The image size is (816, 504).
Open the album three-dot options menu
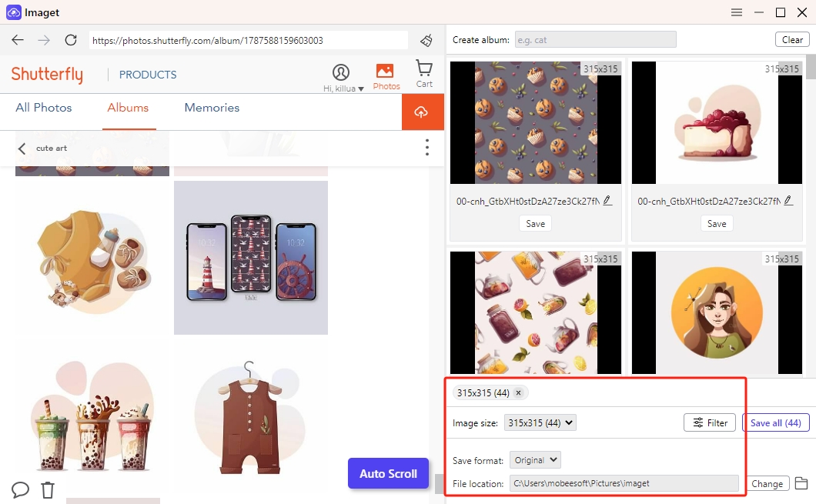pyautogui.click(x=427, y=147)
